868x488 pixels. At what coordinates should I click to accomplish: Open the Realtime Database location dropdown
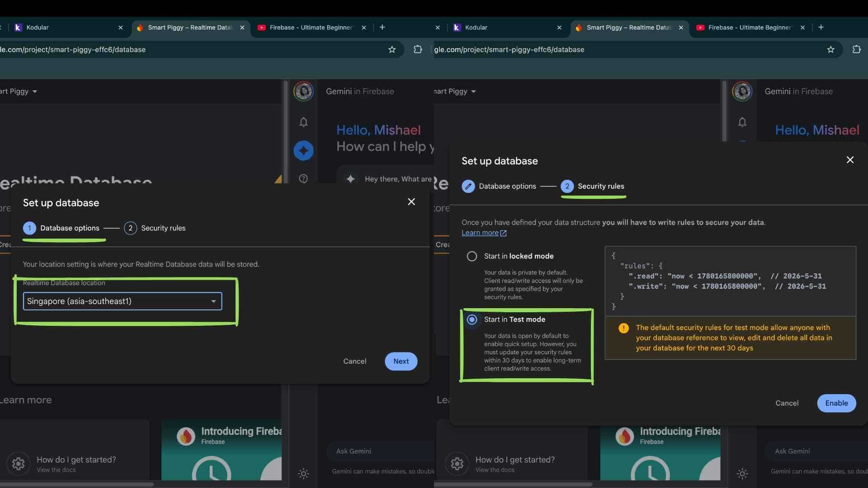(123, 301)
